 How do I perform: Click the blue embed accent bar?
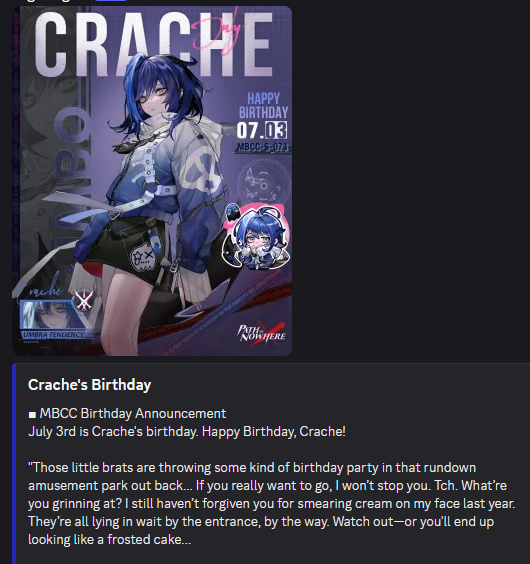(14, 464)
